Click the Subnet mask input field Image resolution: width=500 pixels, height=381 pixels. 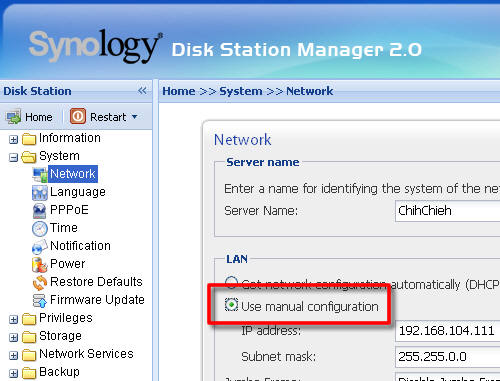[447, 357]
